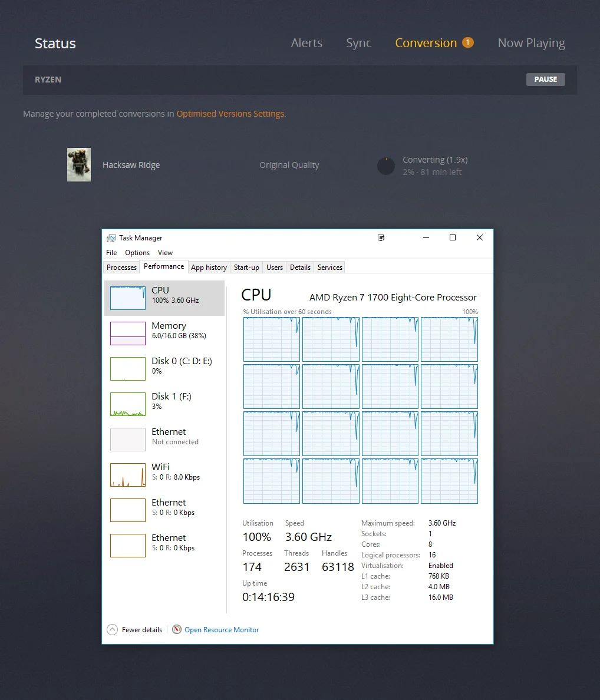The width and height of the screenshot is (600, 700).
Task: Pause the RYZEN server conversion
Action: [x=546, y=80]
